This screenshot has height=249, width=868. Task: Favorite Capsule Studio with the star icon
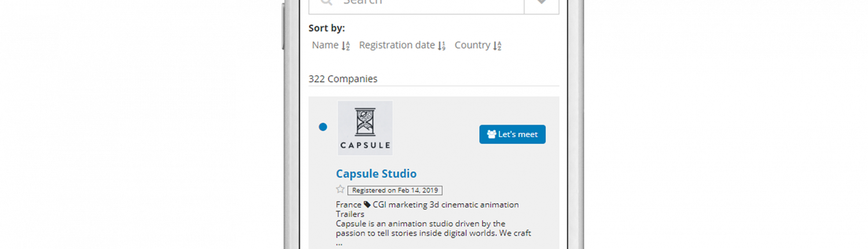point(340,189)
